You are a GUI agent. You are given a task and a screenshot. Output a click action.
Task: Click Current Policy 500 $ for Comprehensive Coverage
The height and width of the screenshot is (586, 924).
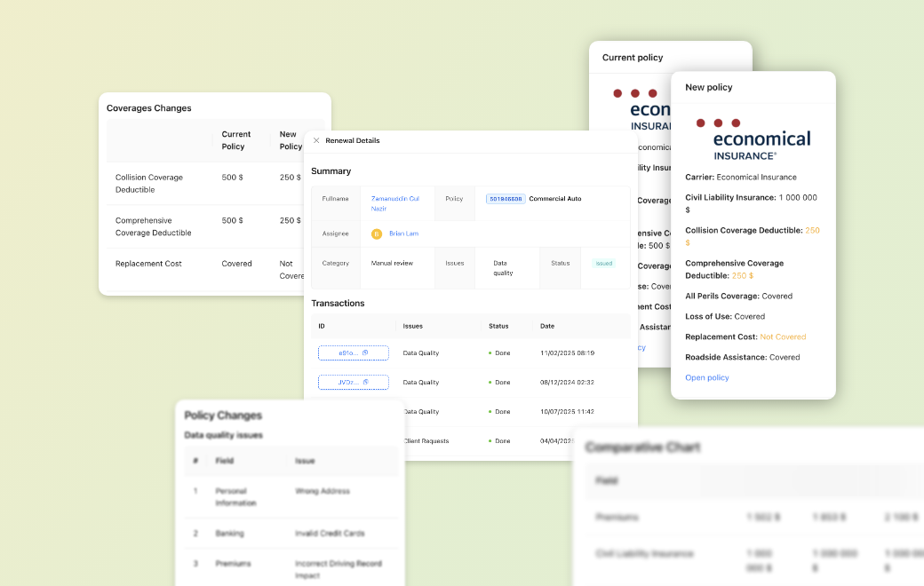[232, 220]
